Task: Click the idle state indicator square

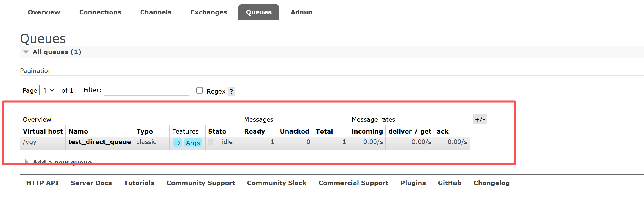Action: pyautogui.click(x=211, y=142)
